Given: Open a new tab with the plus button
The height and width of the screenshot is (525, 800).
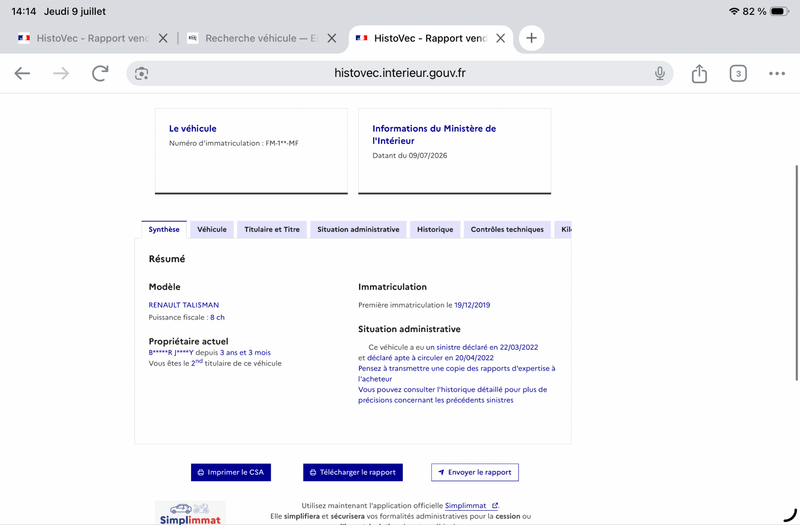Looking at the screenshot, I should point(531,38).
